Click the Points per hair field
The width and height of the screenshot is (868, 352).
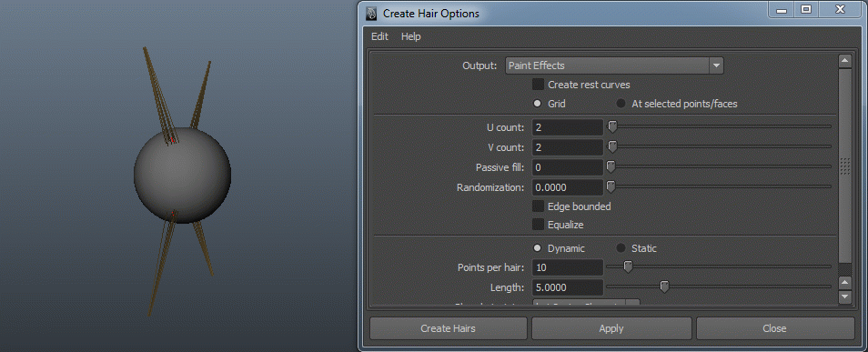pos(568,267)
